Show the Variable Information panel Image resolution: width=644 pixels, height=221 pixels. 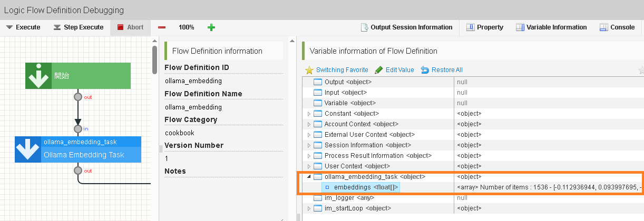tap(551, 27)
